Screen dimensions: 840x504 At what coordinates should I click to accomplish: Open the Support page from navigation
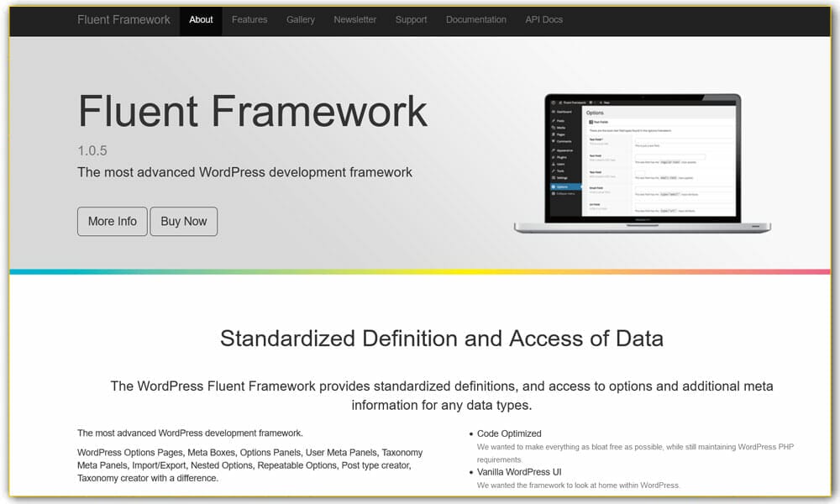pos(411,19)
